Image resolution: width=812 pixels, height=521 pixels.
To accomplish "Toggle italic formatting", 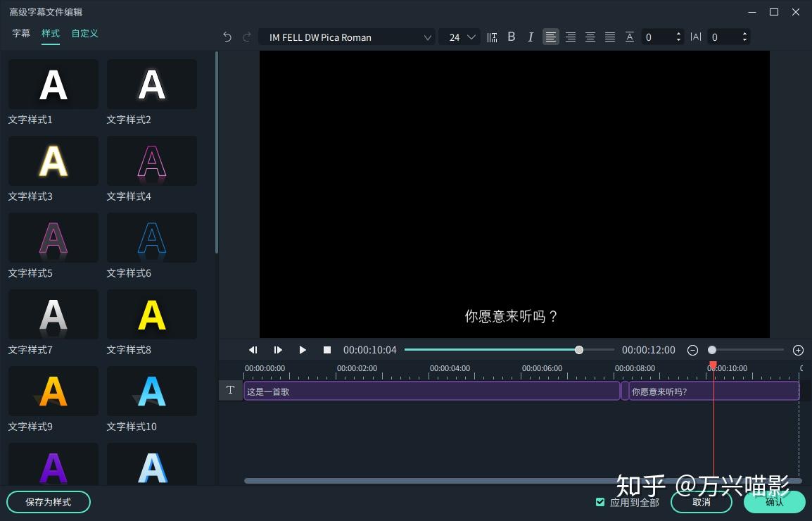I will click(x=531, y=37).
